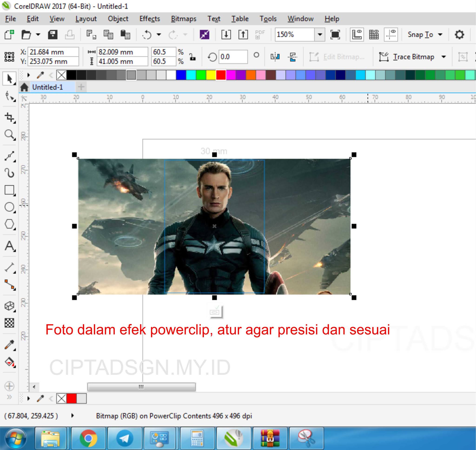This screenshot has width=476, height=450.
Task: Open the Bitmaps menu
Action: point(184,19)
